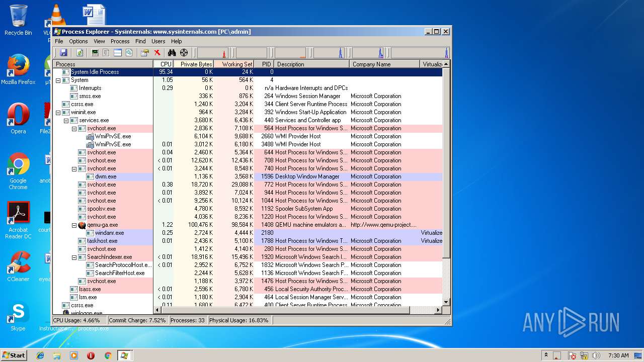Sort by Private Bytes column header

pos(194,64)
